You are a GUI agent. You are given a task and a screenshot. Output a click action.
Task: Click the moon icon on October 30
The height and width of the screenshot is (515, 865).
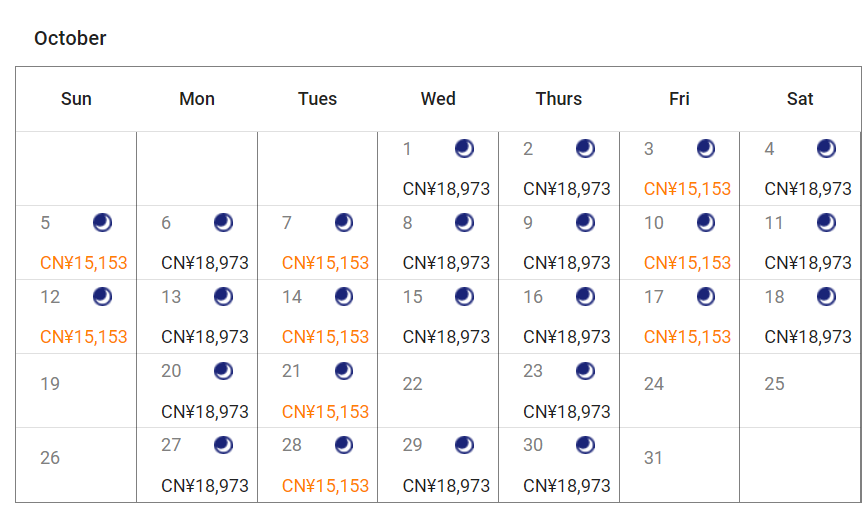pos(585,445)
